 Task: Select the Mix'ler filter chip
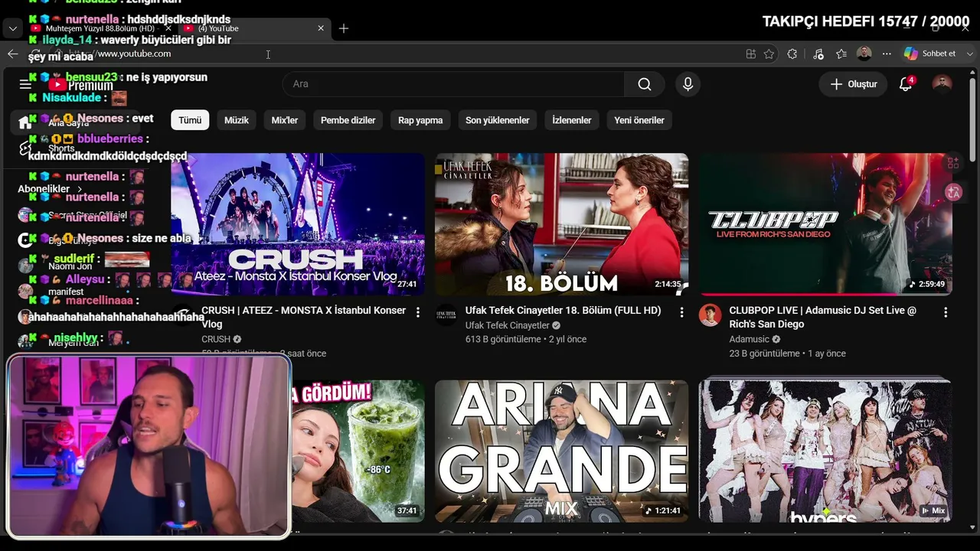[285, 120]
